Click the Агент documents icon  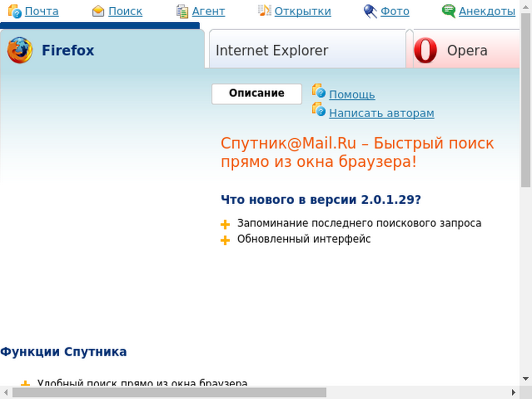(182, 11)
